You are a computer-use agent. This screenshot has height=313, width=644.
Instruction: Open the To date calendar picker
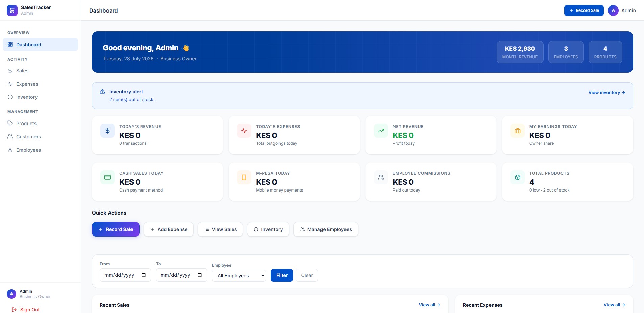(x=200, y=275)
